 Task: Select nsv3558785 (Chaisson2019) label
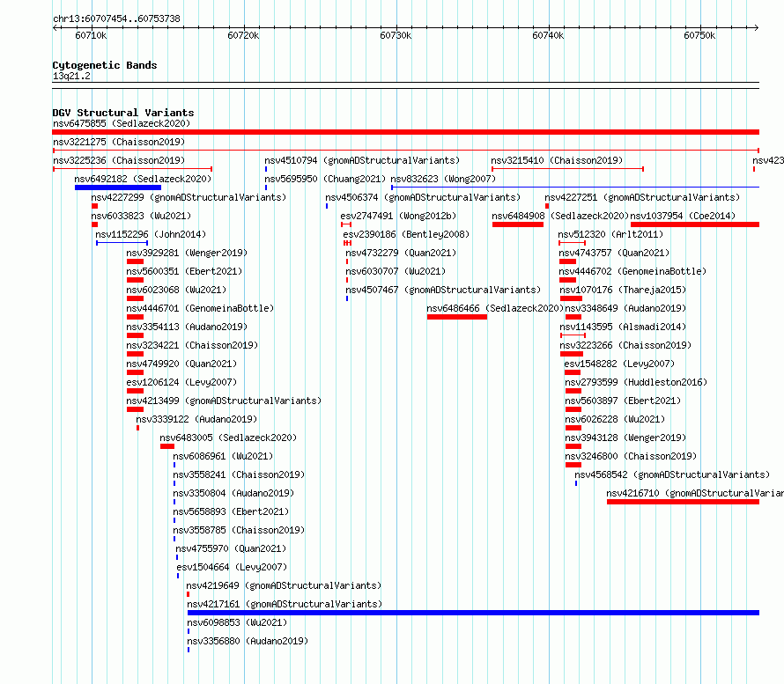point(239,530)
